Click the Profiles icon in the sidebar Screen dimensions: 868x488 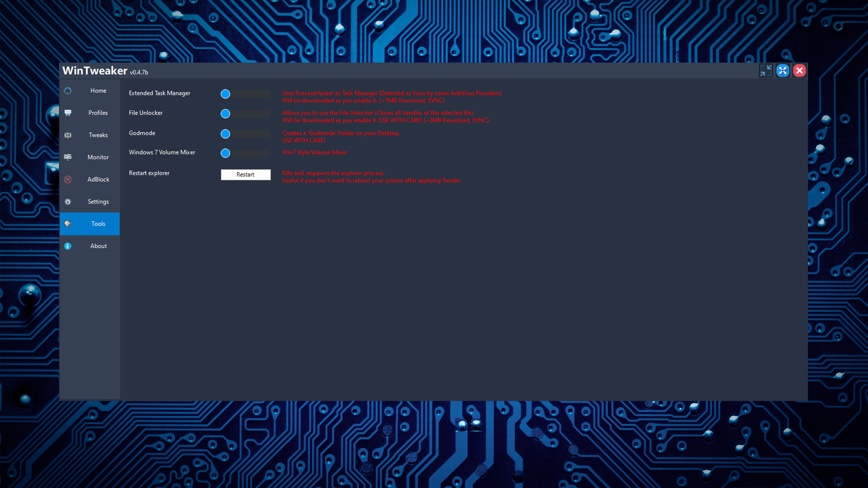[x=67, y=113]
